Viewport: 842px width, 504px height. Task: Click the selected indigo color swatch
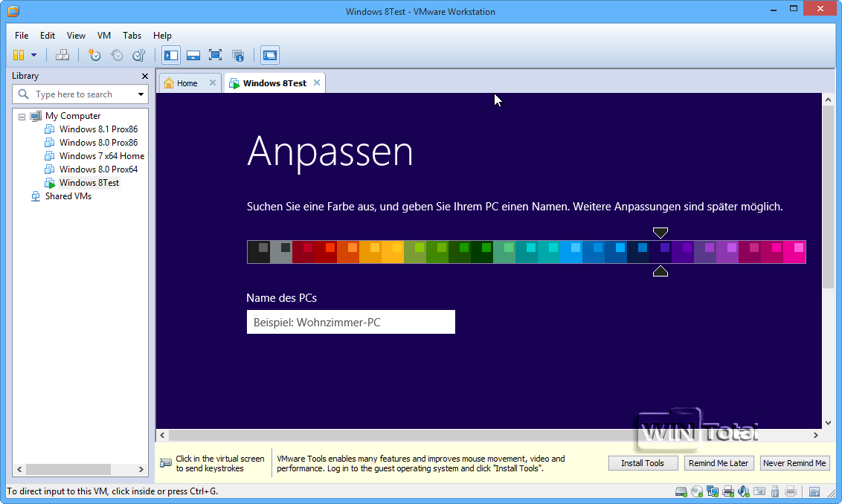[x=660, y=252]
